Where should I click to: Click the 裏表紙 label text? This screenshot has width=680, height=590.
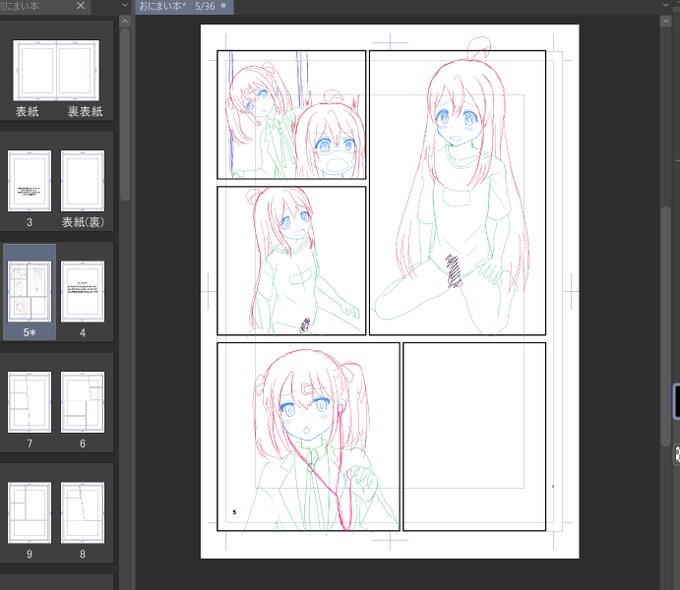click(x=85, y=111)
